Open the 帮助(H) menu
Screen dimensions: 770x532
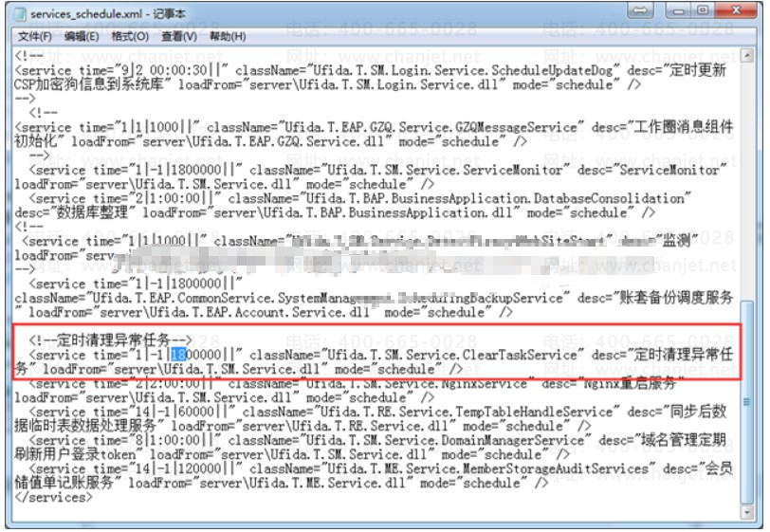[x=228, y=36]
